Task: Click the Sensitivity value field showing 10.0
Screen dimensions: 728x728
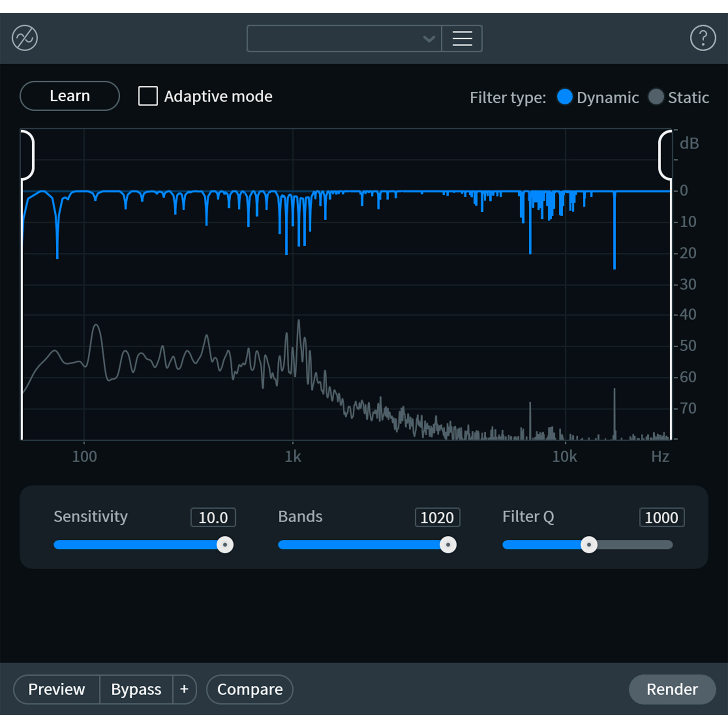Action: 213,517
